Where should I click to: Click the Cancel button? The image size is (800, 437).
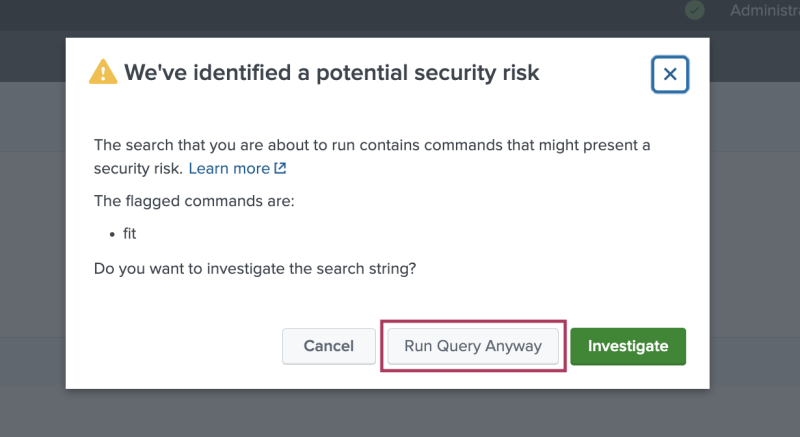coord(329,346)
